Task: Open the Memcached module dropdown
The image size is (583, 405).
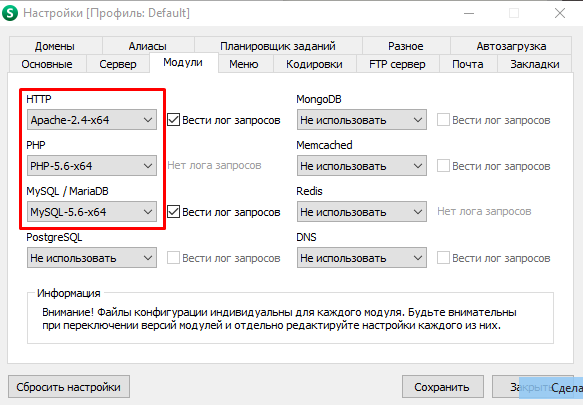Action: (362, 165)
